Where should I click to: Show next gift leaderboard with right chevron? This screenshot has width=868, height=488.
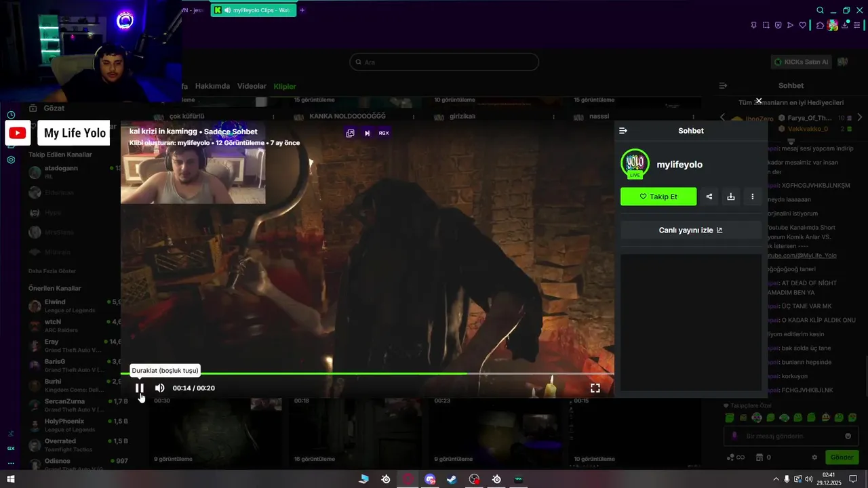point(860,117)
